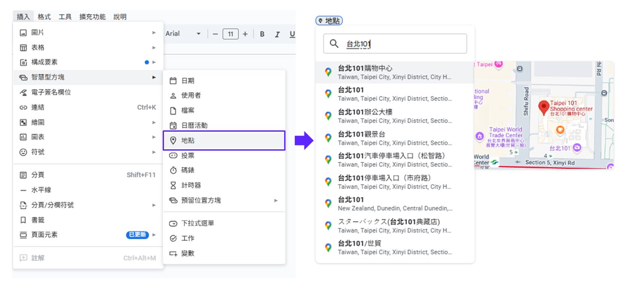Expand the 符號 submenu arrow
Screen dimensions: 644x289
pos(154,152)
